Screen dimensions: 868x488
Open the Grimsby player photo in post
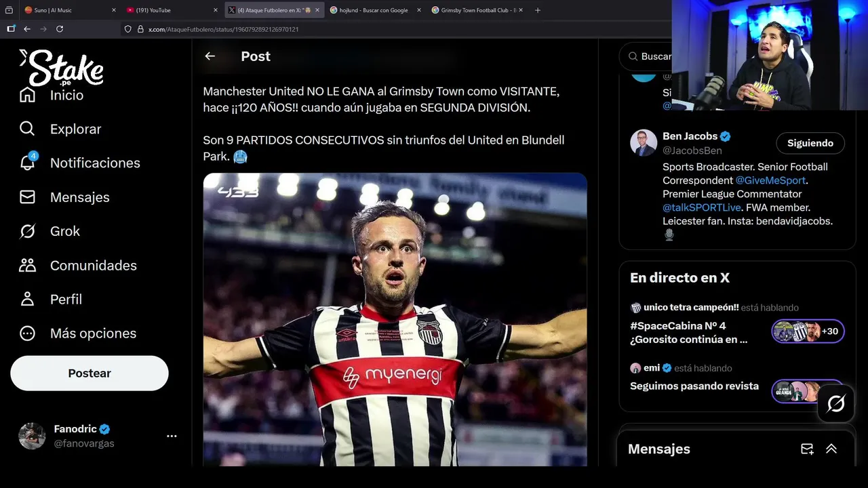point(395,319)
